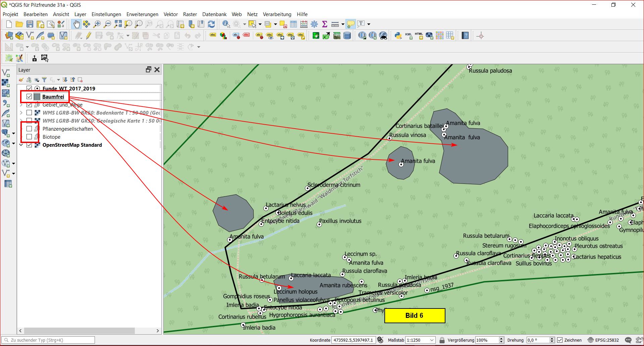Open the attribute table icon
644x346 pixels.
point(293,24)
